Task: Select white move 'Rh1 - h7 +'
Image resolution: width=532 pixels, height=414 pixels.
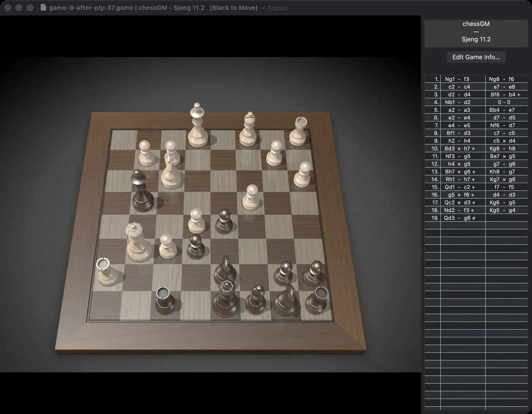Action: 463,179
